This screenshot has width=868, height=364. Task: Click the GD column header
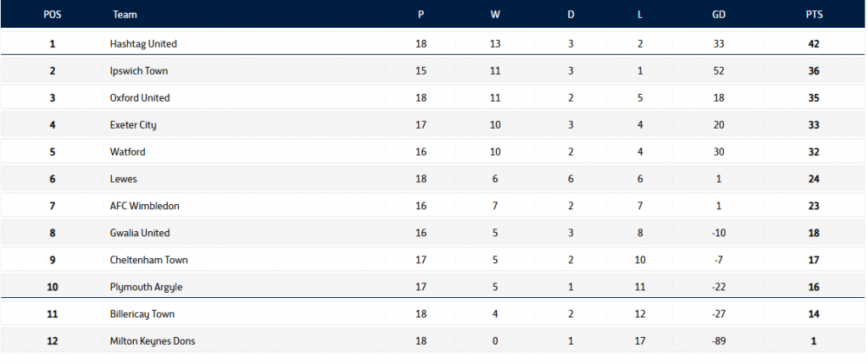(719, 14)
